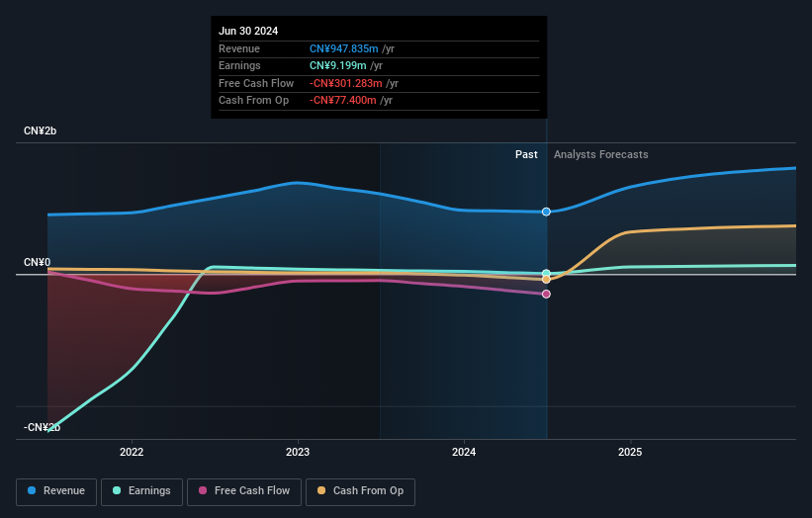Select the orange Cash From Op data point

pyautogui.click(x=546, y=280)
